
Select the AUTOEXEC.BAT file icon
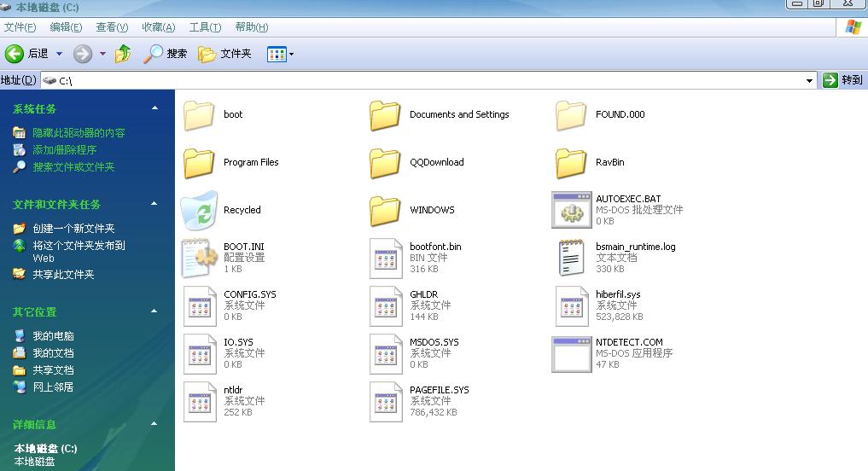[x=571, y=210]
